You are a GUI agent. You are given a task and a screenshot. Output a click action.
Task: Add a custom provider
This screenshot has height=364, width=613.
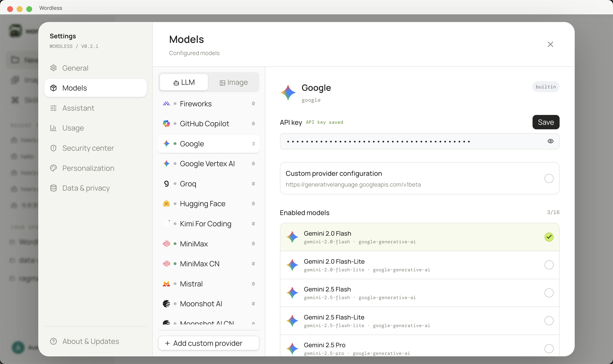209,343
